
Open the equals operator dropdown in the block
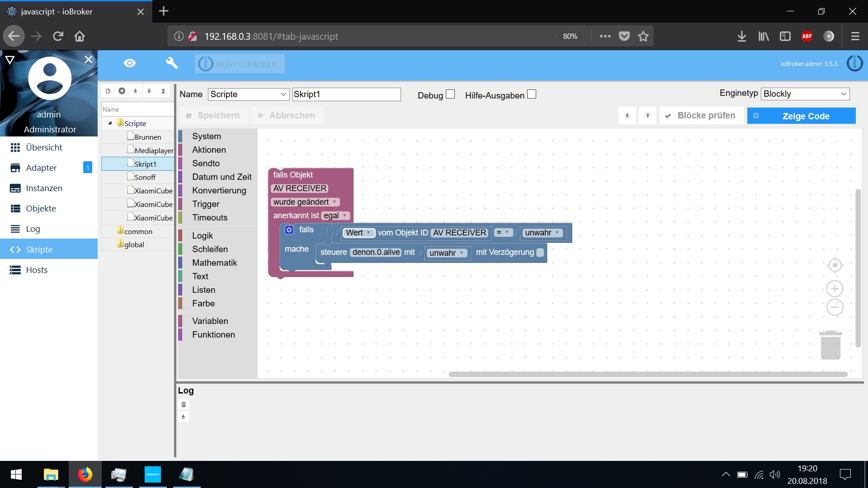503,232
